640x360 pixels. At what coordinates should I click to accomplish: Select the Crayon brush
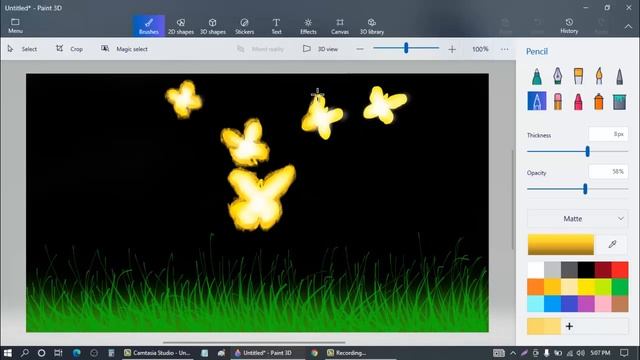click(578, 101)
